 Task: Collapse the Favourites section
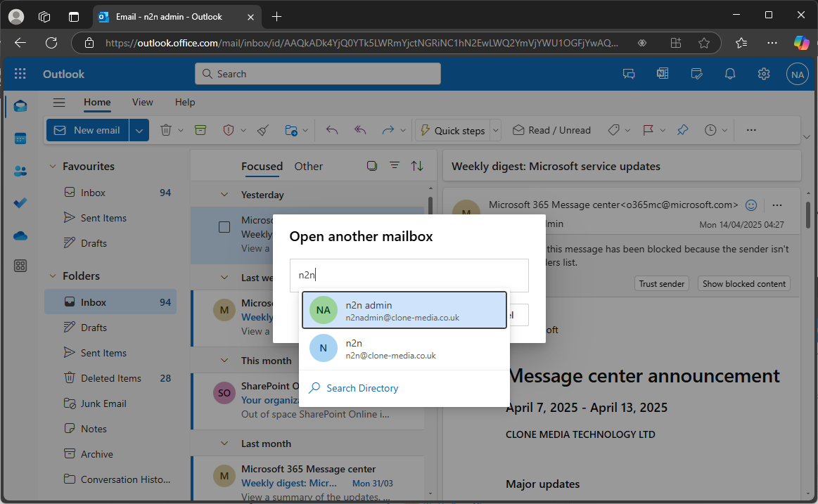tap(53, 167)
